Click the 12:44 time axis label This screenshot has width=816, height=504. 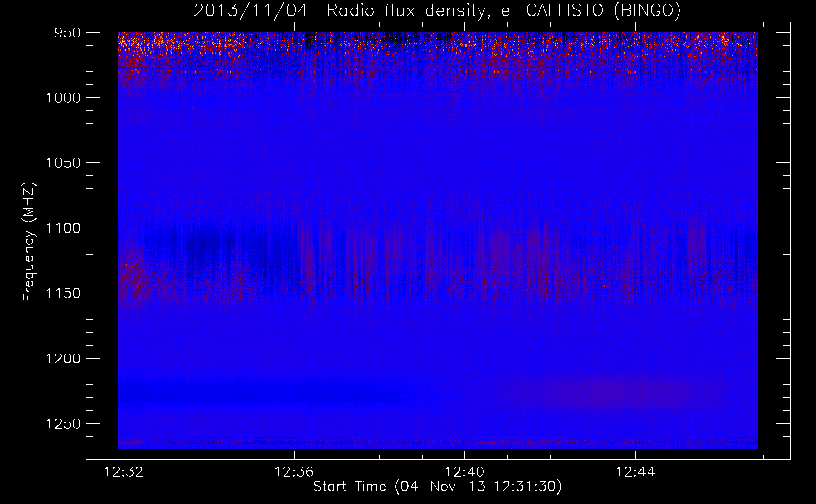click(635, 472)
